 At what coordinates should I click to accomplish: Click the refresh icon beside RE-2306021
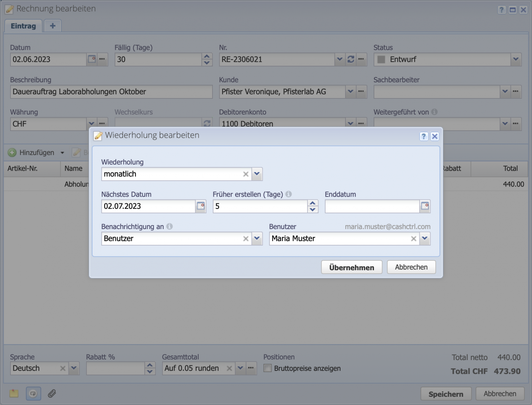click(351, 59)
